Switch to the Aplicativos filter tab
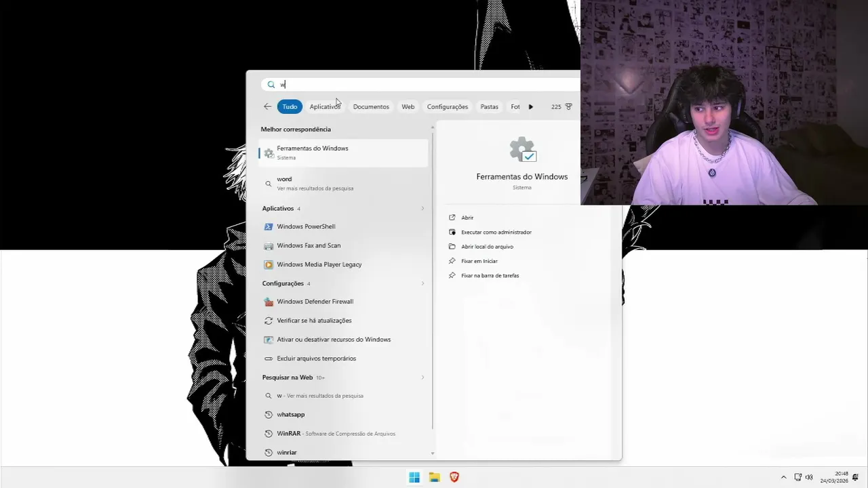868x488 pixels. point(325,106)
